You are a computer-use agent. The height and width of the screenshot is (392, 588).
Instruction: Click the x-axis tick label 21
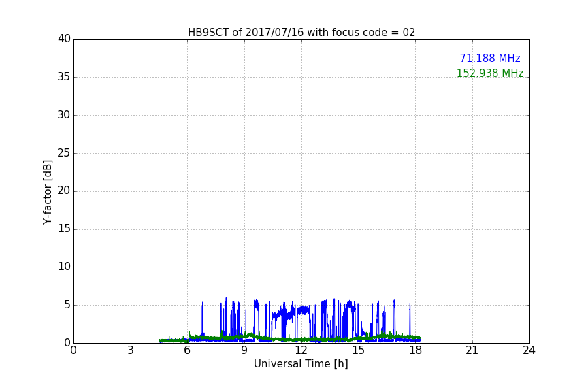tap(472, 350)
